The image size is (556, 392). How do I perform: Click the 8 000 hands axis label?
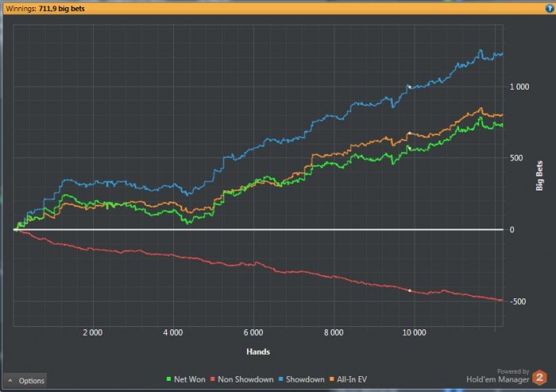334,332
